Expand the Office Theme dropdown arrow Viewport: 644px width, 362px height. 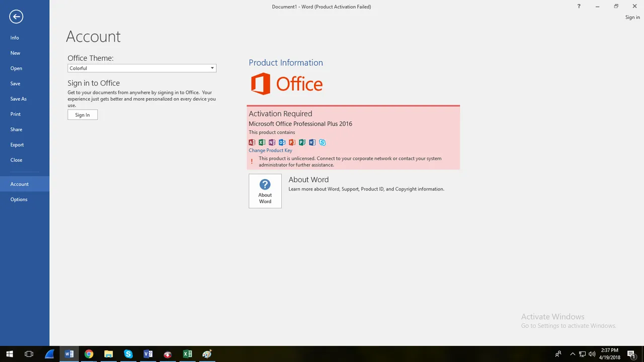click(x=212, y=68)
